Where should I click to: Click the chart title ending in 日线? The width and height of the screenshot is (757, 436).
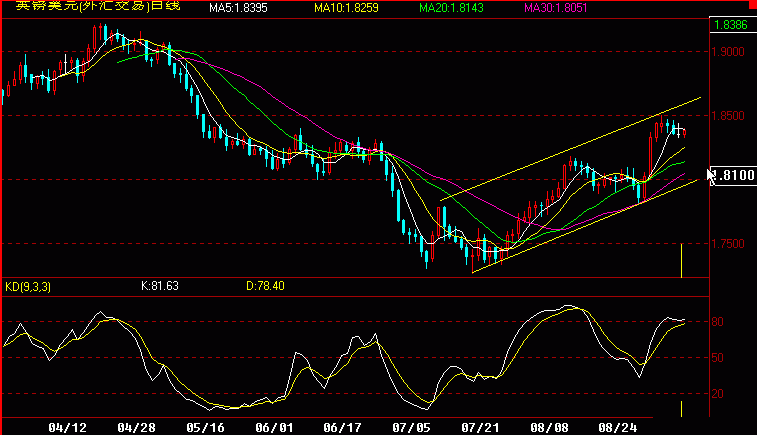click(x=98, y=6)
